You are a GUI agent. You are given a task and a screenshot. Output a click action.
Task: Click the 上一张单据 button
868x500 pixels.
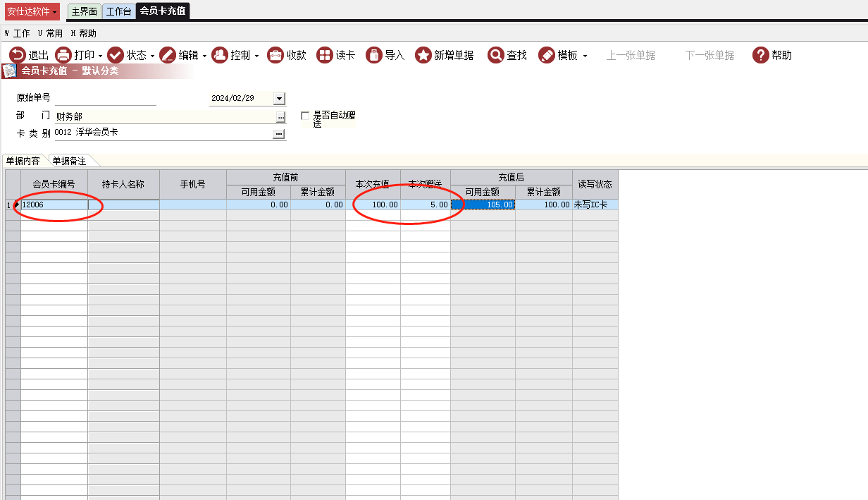pyautogui.click(x=631, y=56)
